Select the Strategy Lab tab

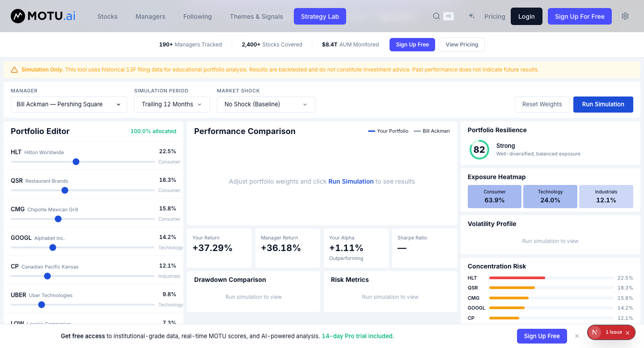(320, 17)
